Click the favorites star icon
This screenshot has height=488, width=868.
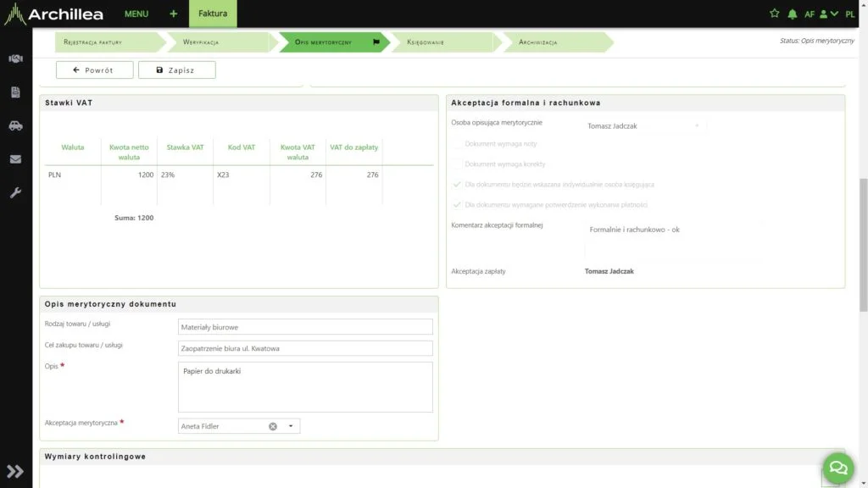tap(774, 14)
